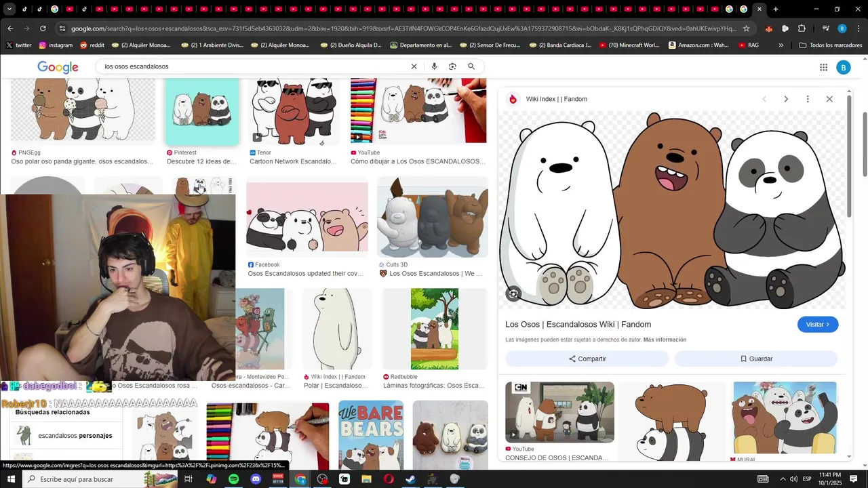
Task: Open the browser extensions puzzle icon
Action: click(x=802, y=28)
